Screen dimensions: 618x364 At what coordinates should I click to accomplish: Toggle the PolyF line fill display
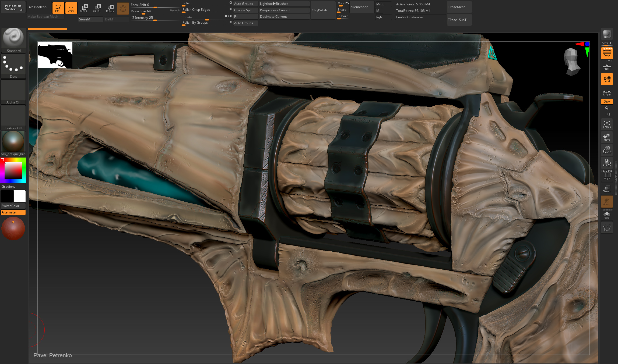tap(607, 175)
